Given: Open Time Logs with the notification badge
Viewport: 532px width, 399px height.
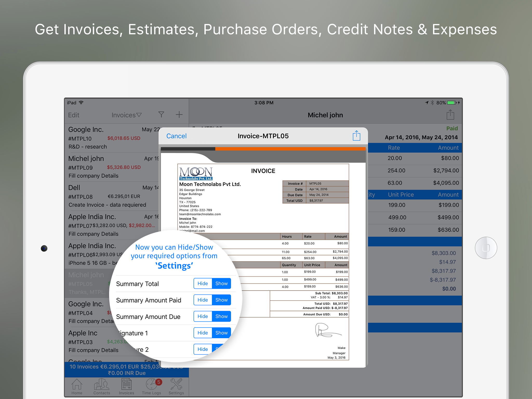Looking at the screenshot, I should (x=151, y=386).
